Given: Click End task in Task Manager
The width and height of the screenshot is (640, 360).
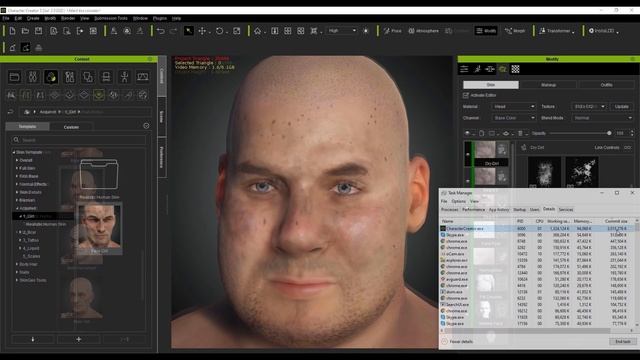Looking at the screenshot, I should click(622, 341).
